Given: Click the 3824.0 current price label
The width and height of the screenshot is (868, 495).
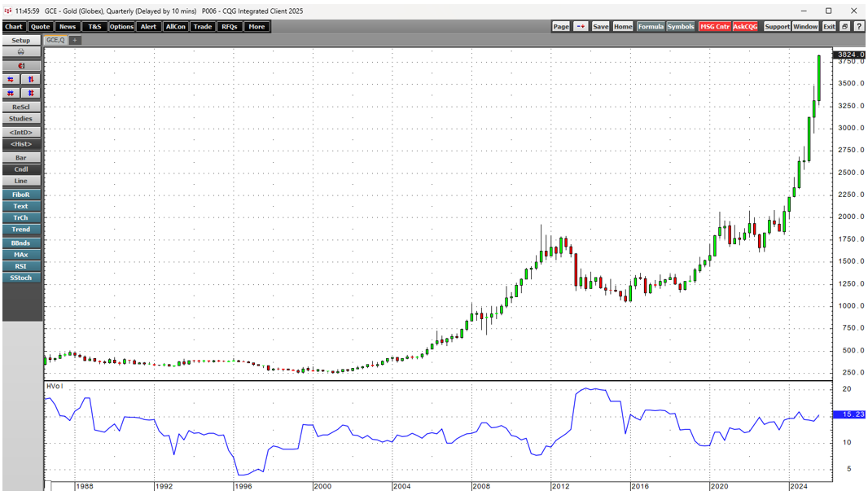Looking at the screenshot, I should (850, 55).
